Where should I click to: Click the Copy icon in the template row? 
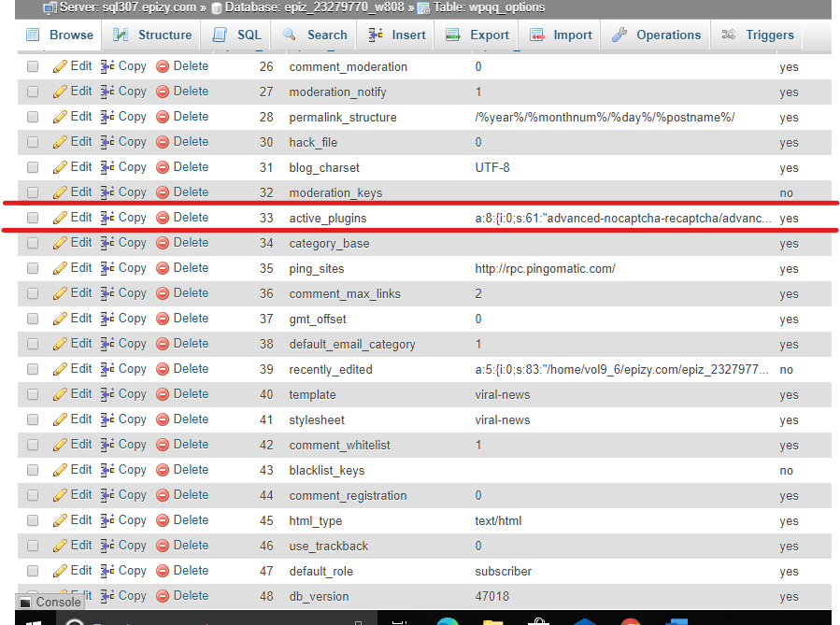[107, 394]
